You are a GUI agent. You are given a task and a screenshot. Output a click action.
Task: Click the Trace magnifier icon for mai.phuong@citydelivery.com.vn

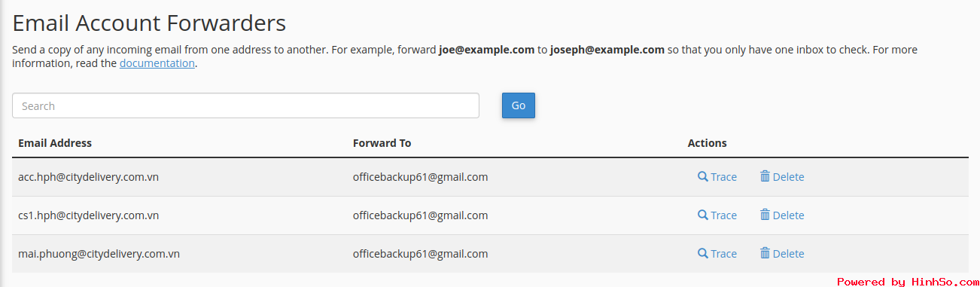click(x=702, y=253)
